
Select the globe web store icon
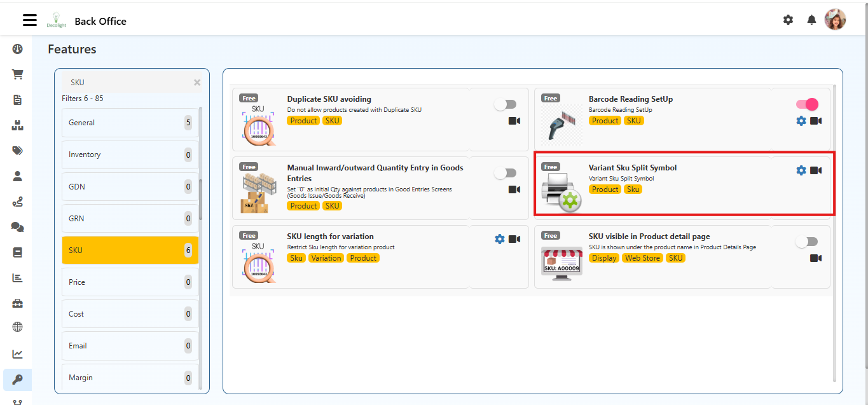point(17,326)
